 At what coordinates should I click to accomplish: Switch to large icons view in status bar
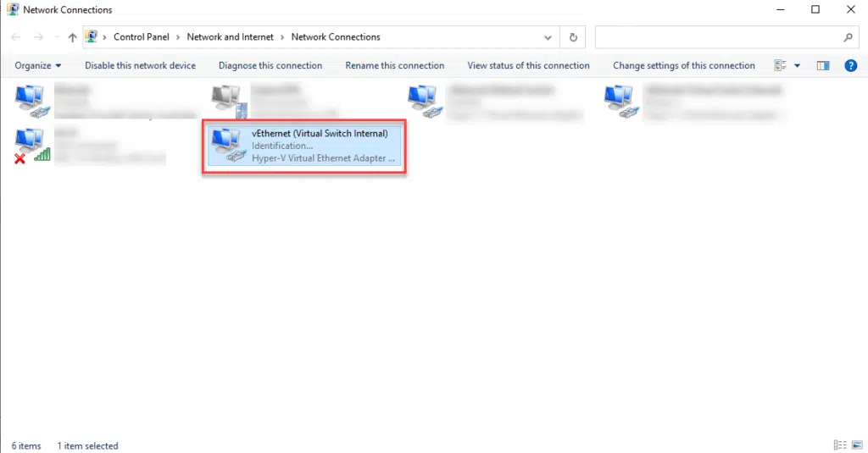pos(857,445)
